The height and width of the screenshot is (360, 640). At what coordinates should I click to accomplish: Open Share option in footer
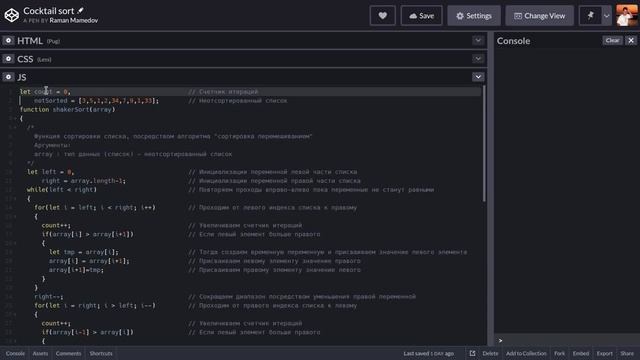pyautogui.click(x=627, y=353)
